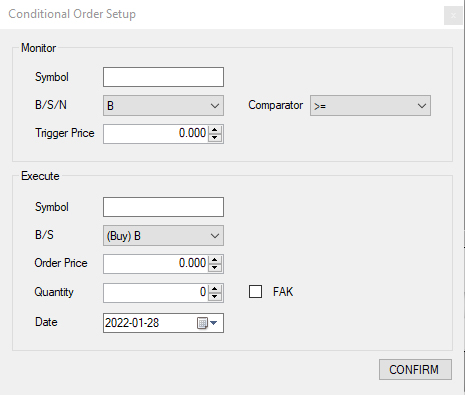This screenshot has height=395, width=465.
Task: Click into the Trigger Price value
Action: click(x=156, y=134)
